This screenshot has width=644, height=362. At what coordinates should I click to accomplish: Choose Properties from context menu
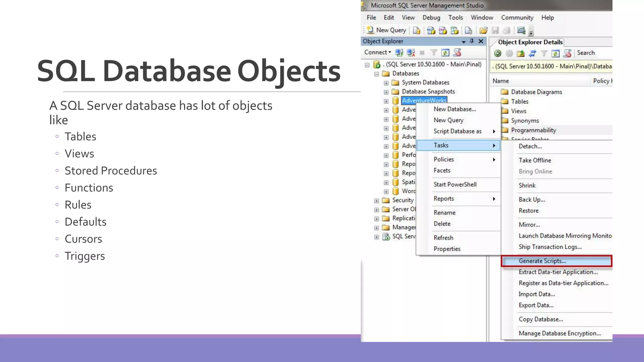point(458,249)
